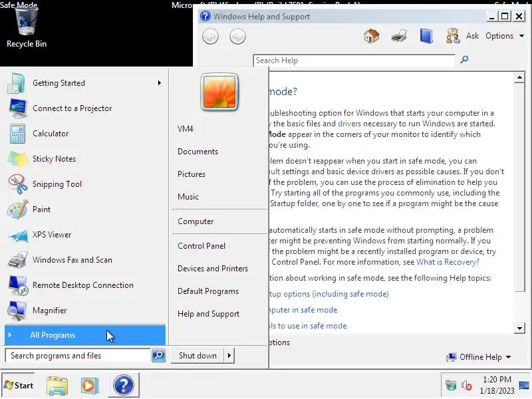The image size is (532, 399).
Task: Launch XPS Viewer
Action: click(85, 235)
